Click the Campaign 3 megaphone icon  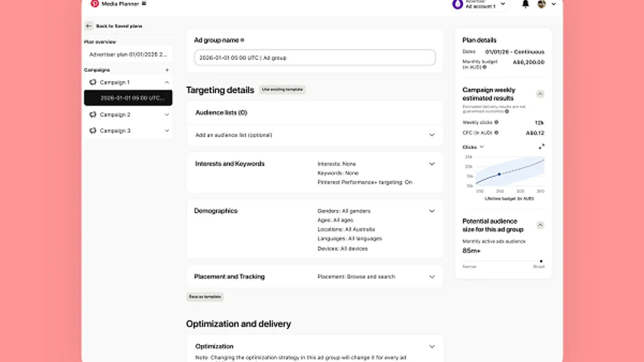pyautogui.click(x=93, y=131)
